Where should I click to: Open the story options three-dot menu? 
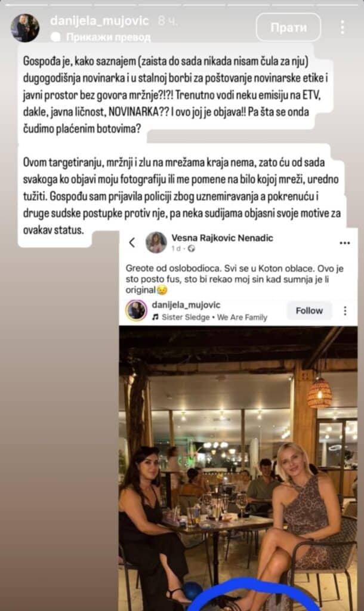[x=342, y=27]
